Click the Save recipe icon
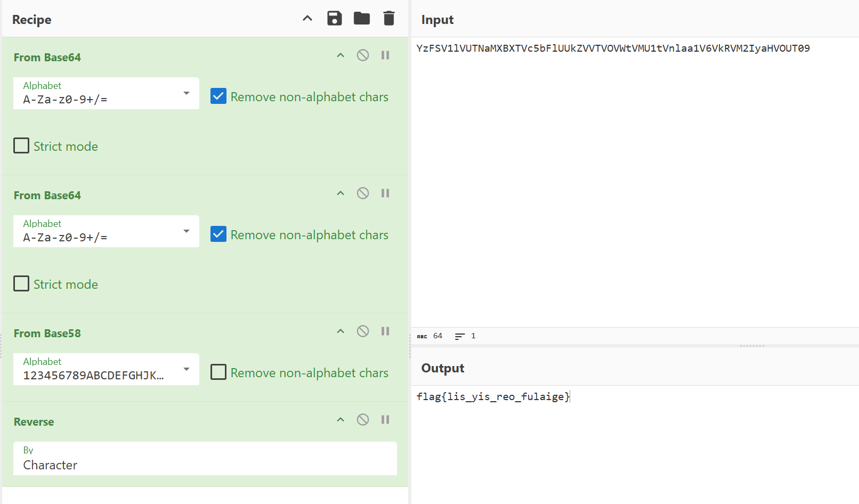 pyautogui.click(x=334, y=19)
